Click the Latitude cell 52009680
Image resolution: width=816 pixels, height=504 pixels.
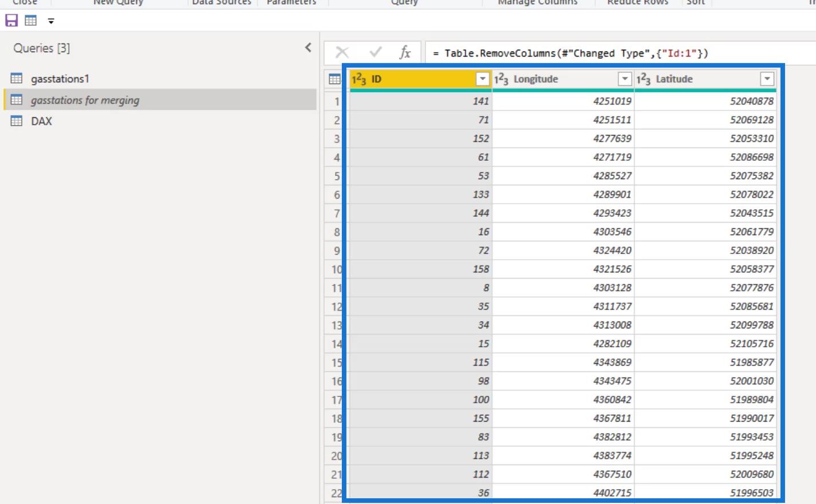[x=705, y=474]
